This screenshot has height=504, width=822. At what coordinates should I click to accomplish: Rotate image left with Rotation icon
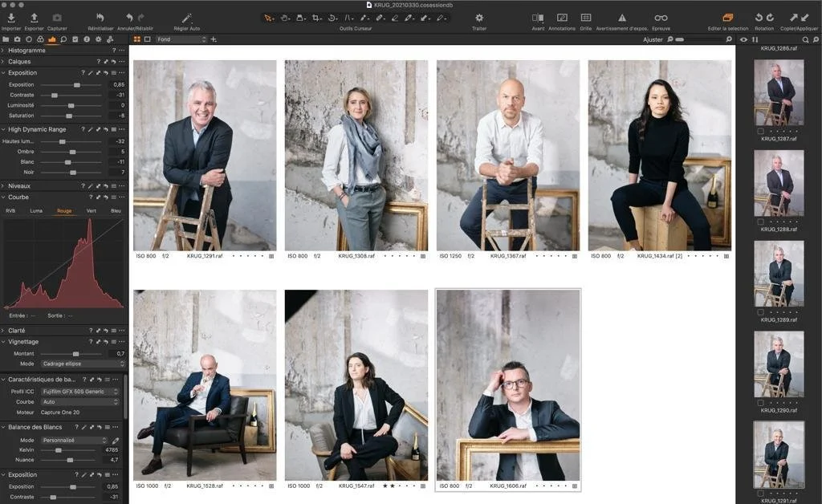759,18
